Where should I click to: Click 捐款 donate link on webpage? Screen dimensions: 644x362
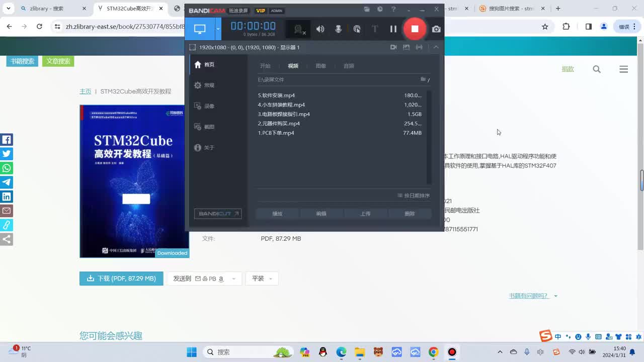[568, 69]
